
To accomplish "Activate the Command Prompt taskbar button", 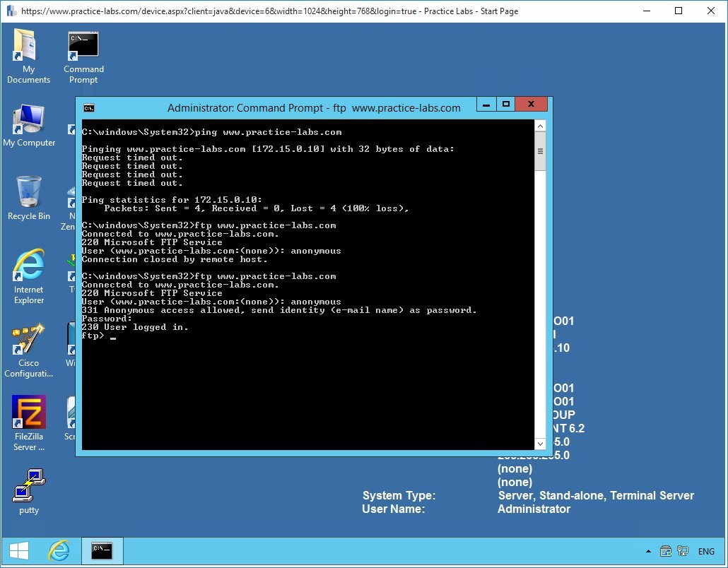I will coord(102,551).
